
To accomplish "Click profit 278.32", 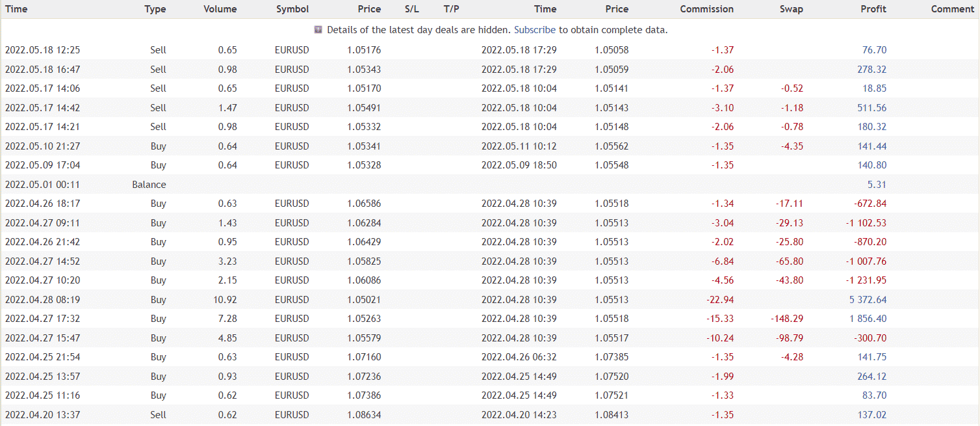I will click(x=872, y=70).
